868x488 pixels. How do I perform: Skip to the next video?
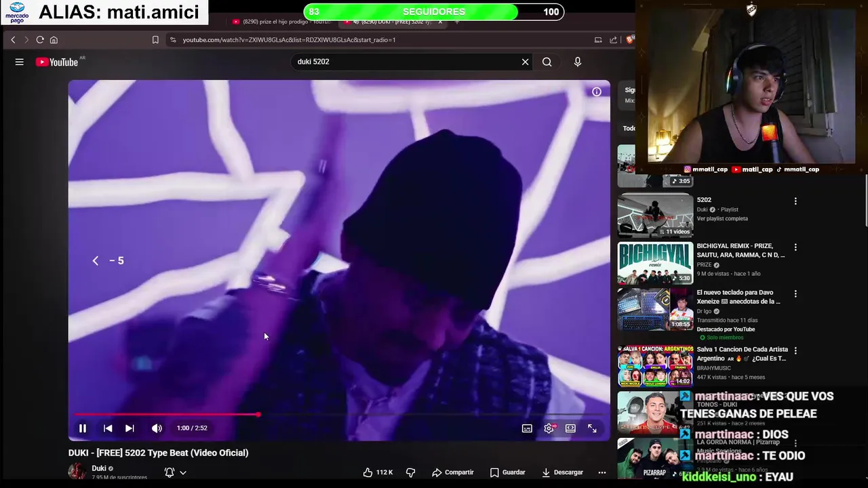(x=130, y=428)
